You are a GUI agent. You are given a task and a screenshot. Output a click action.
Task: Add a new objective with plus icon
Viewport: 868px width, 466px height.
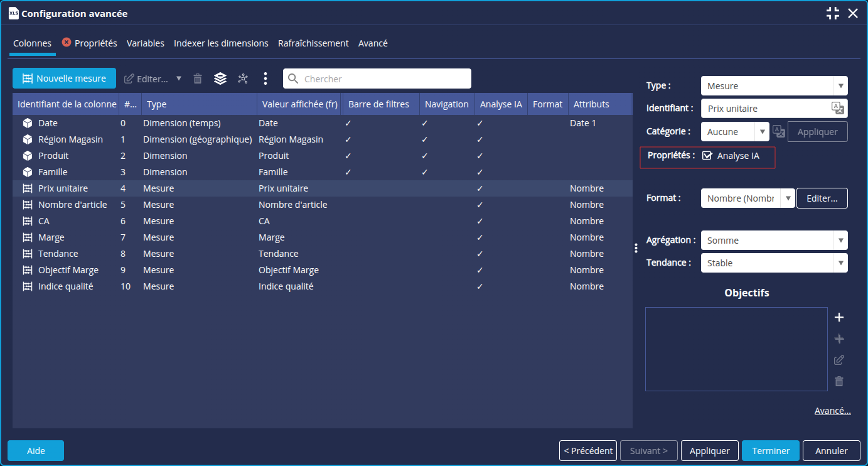(839, 317)
